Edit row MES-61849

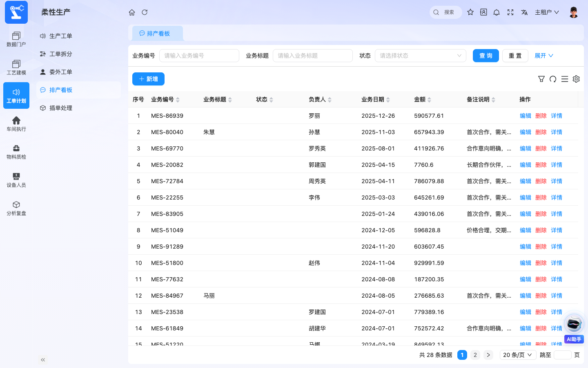click(x=526, y=328)
